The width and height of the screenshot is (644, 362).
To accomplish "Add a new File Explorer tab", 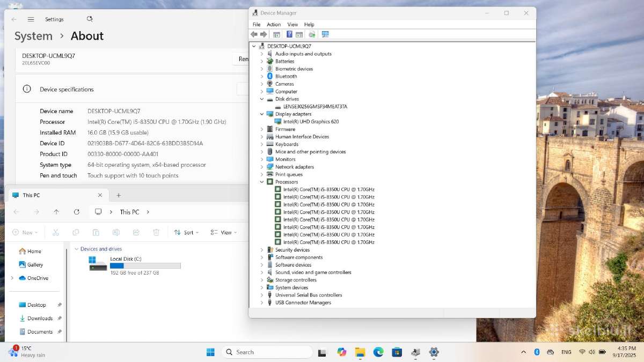I will [119, 195].
